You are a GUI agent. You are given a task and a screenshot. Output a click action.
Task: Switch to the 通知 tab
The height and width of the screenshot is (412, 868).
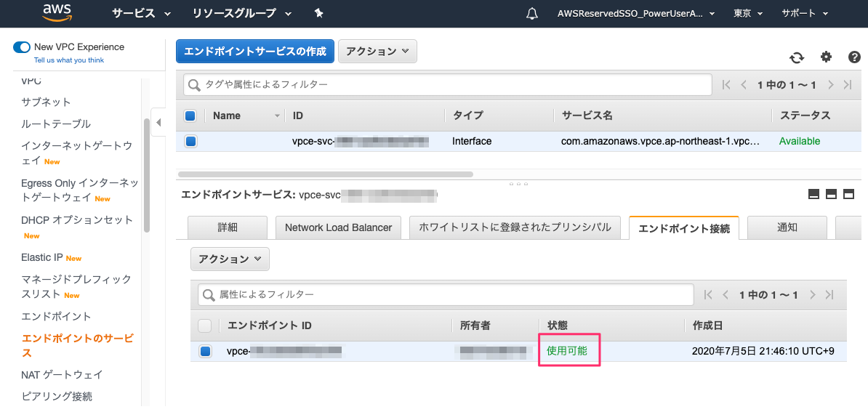tap(787, 227)
